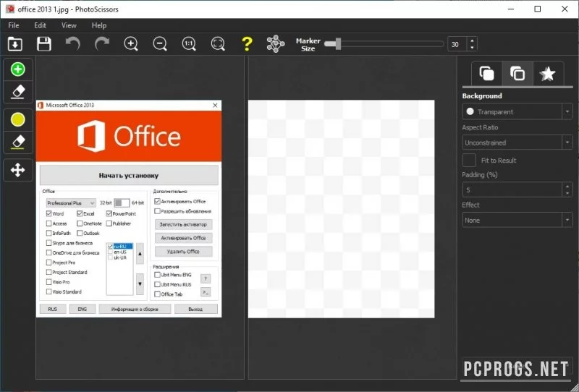Click the neural network auto-cutout icon
Viewport: 579px width, 392px height.
pos(276,44)
